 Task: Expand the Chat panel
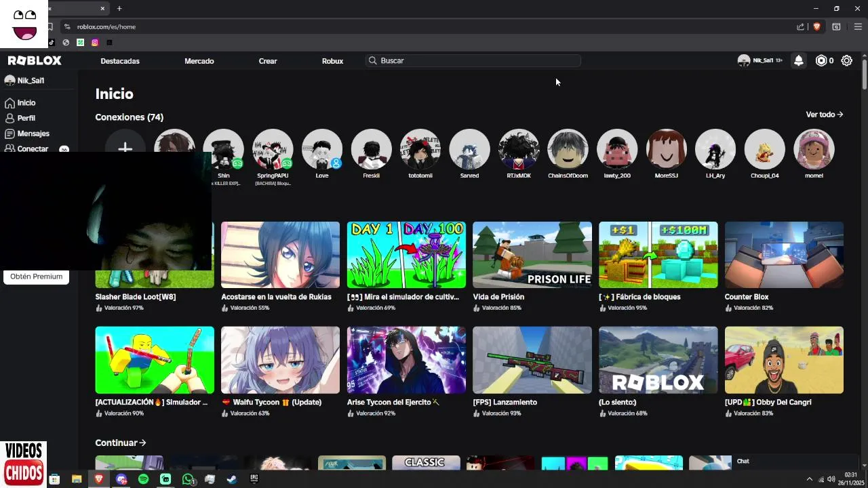pyautogui.click(x=793, y=462)
